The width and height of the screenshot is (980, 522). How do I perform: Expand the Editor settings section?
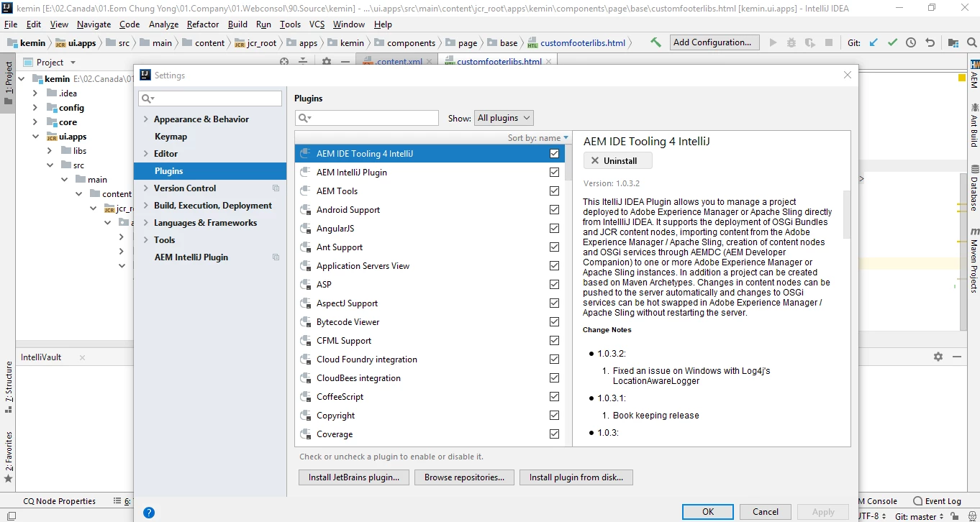click(146, 154)
